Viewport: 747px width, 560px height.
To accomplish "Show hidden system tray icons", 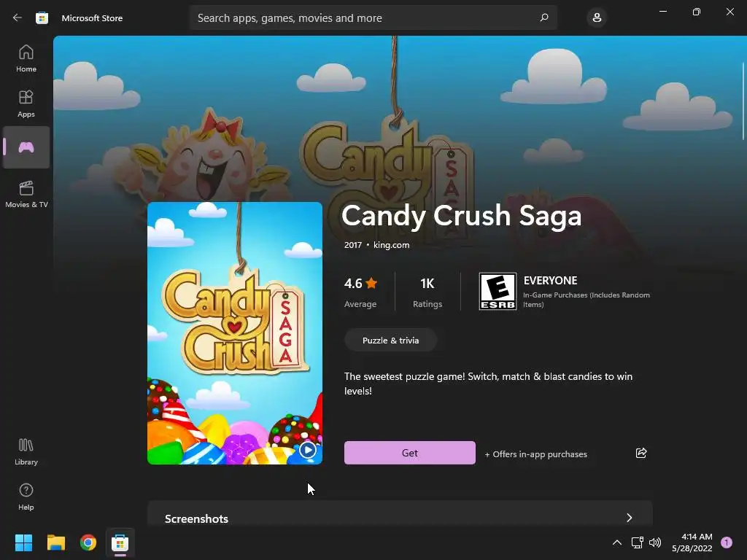I will click(x=616, y=542).
